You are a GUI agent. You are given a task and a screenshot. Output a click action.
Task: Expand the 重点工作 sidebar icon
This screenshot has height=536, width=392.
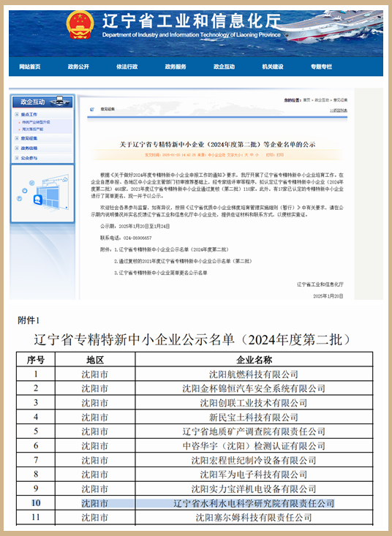coord(17,115)
